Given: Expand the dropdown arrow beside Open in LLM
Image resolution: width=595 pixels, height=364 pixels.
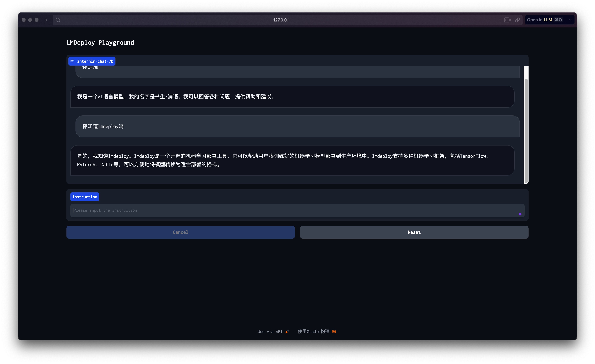Looking at the screenshot, I should (570, 20).
